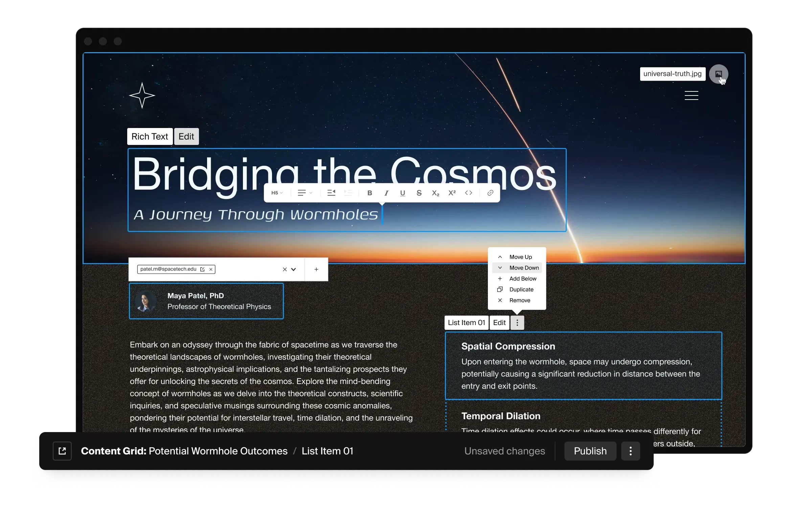Viewport: 812px width, 512px height.
Task: Click the Publish button
Action: click(590, 451)
